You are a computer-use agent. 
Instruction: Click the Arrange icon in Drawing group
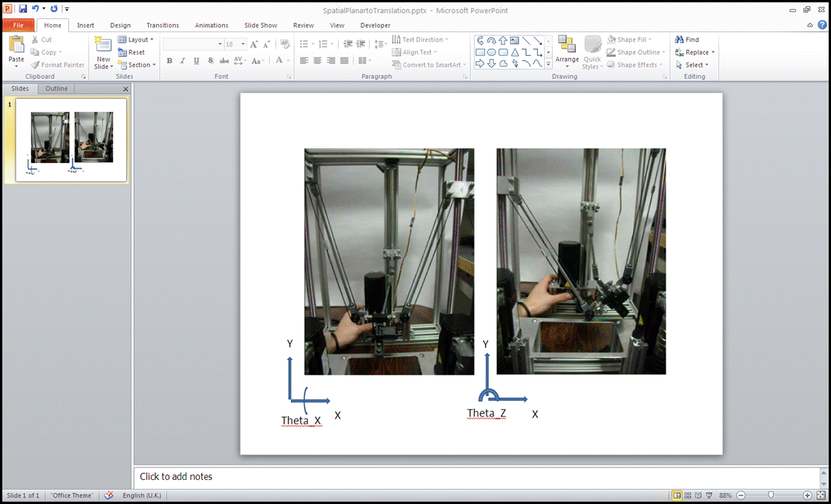coord(567,48)
